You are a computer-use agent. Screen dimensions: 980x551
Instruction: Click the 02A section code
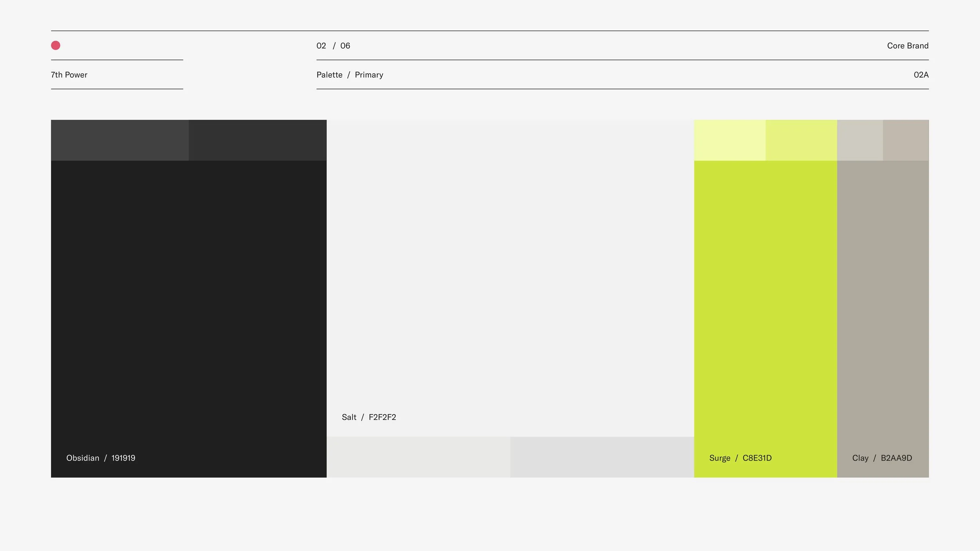pyautogui.click(x=921, y=75)
